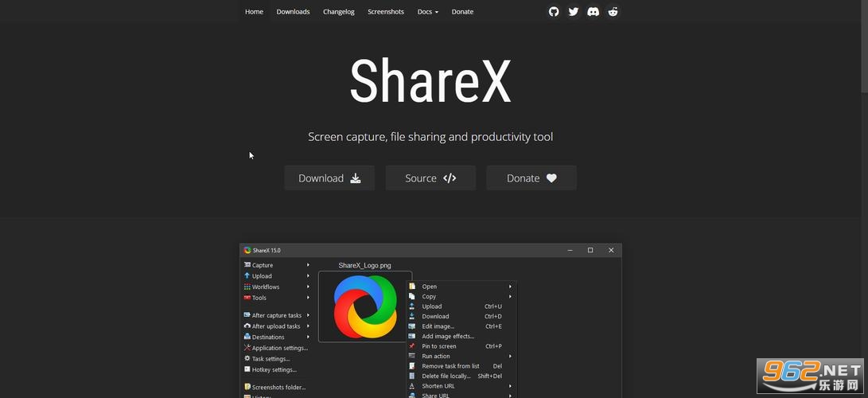Click the Pin to screen pin icon
Image resolution: width=868 pixels, height=398 pixels.
point(412,346)
